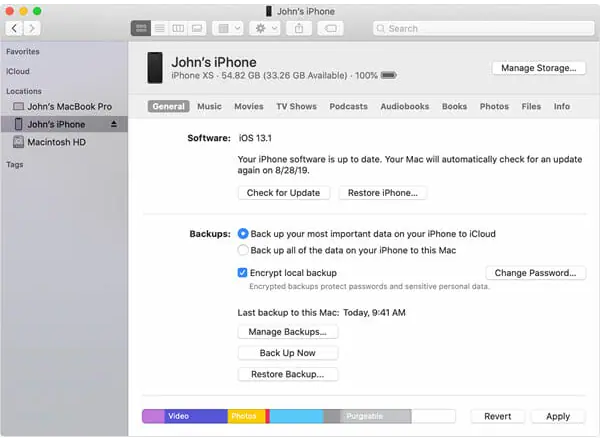Select John's MacBook Pro in sidebar
This screenshot has width=612, height=444.
62,107
